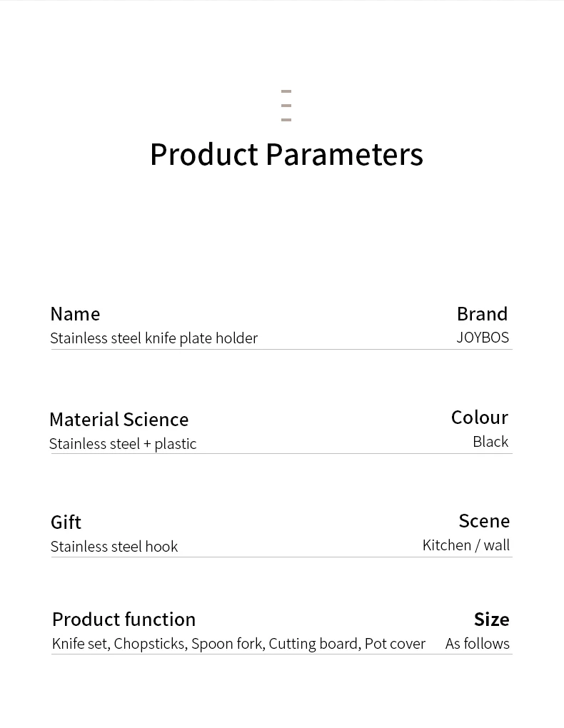Click 'Stainless steel knife plate holder' text
Image resolution: width=564 pixels, height=728 pixels.
tap(153, 338)
